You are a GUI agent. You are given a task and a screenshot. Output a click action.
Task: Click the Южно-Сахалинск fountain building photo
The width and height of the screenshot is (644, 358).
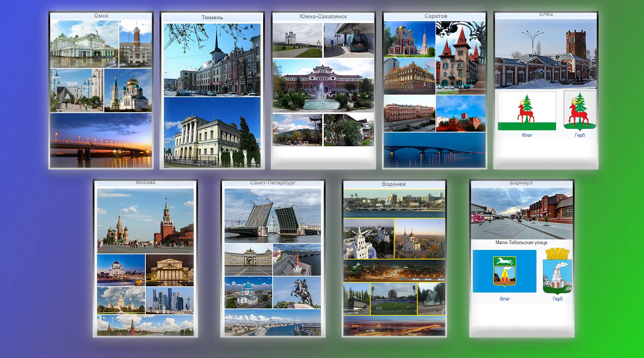click(323, 86)
